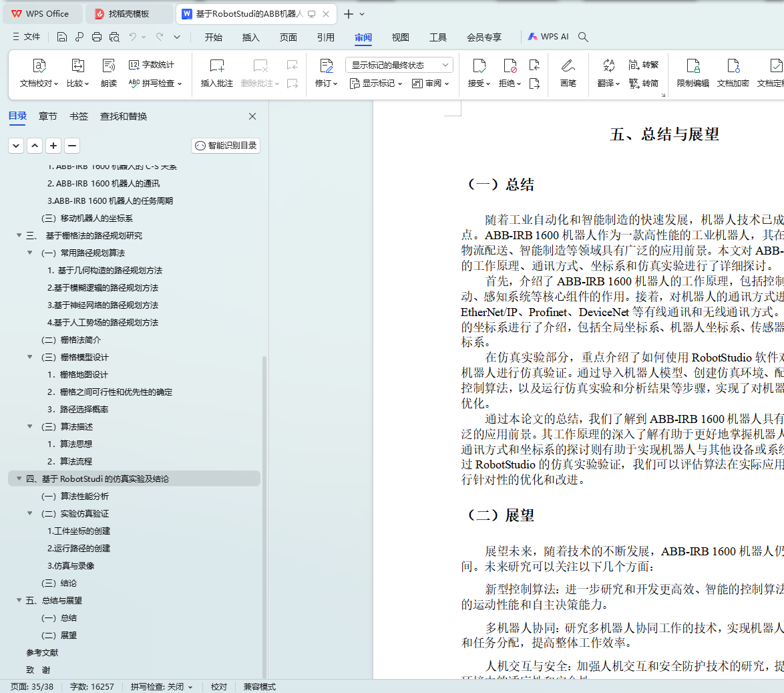
Task: Collapse the (三) 栅格模型设计 node
Action: pos(30,357)
